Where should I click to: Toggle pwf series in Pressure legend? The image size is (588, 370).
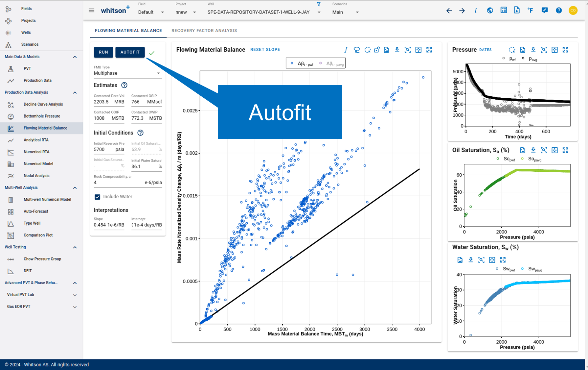pos(509,59)
